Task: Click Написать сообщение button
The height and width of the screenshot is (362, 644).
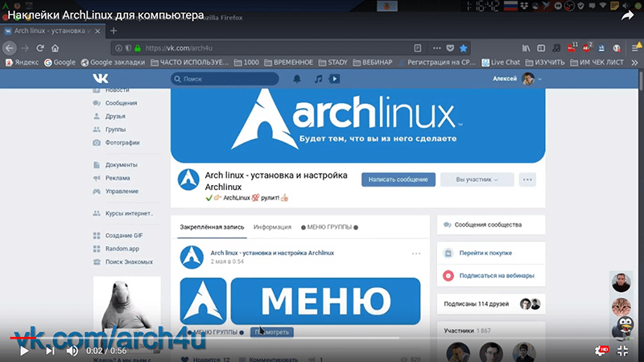Action: 398,179
